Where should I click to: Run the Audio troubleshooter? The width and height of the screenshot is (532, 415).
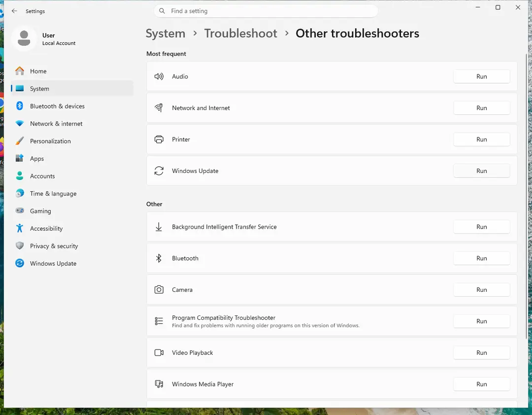tap(481, 76)
